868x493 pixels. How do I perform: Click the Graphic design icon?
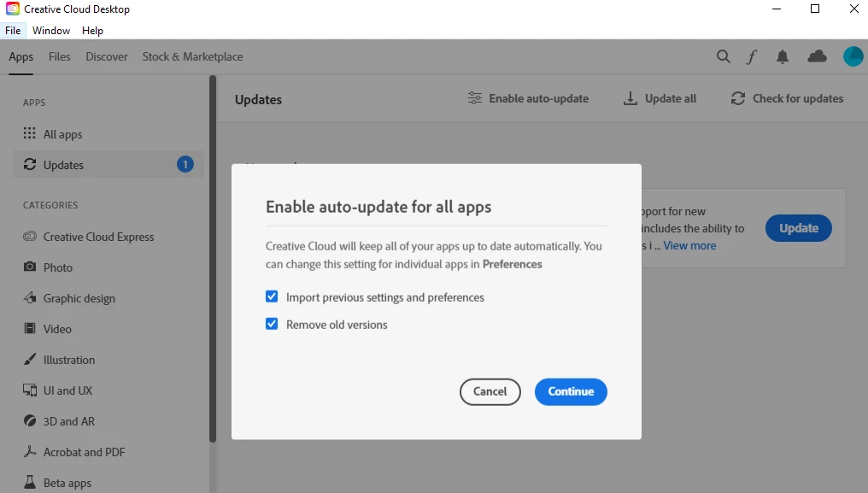point(29,297)
